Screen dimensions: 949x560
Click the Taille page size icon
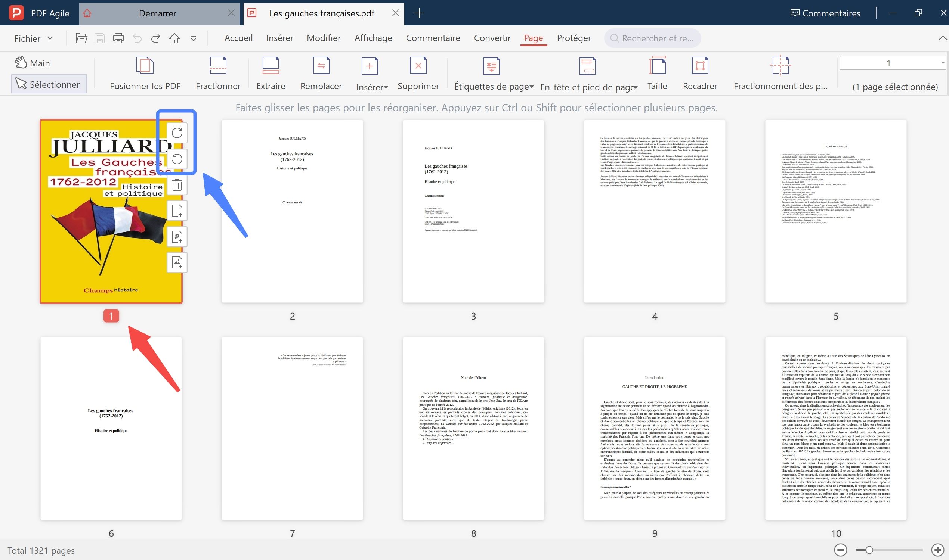657,66
